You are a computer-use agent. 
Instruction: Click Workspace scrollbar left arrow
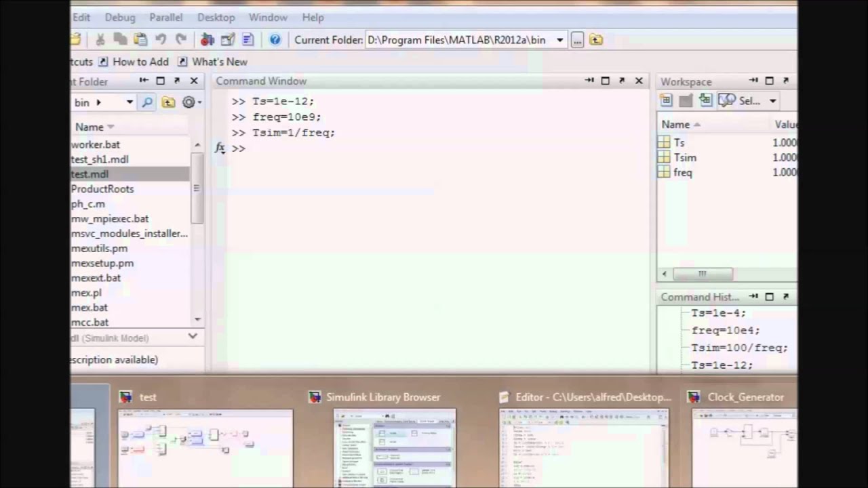[x=665, y=274]
